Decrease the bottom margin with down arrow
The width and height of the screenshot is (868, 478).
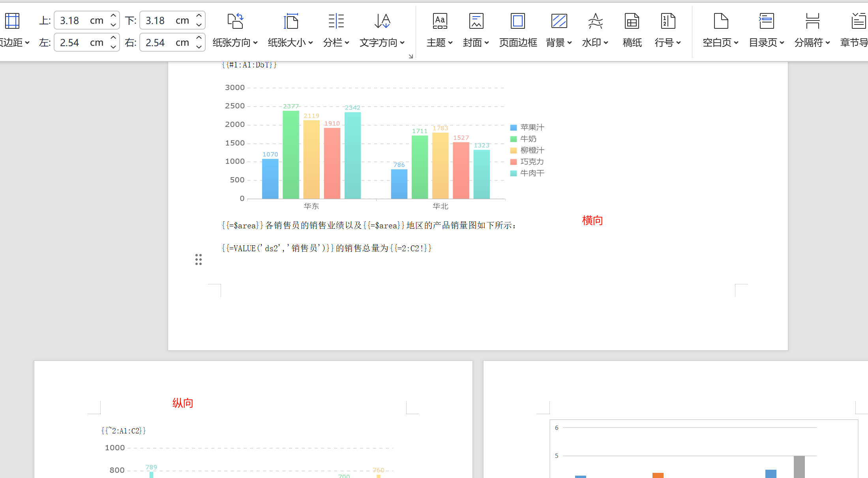pos(199,25)
